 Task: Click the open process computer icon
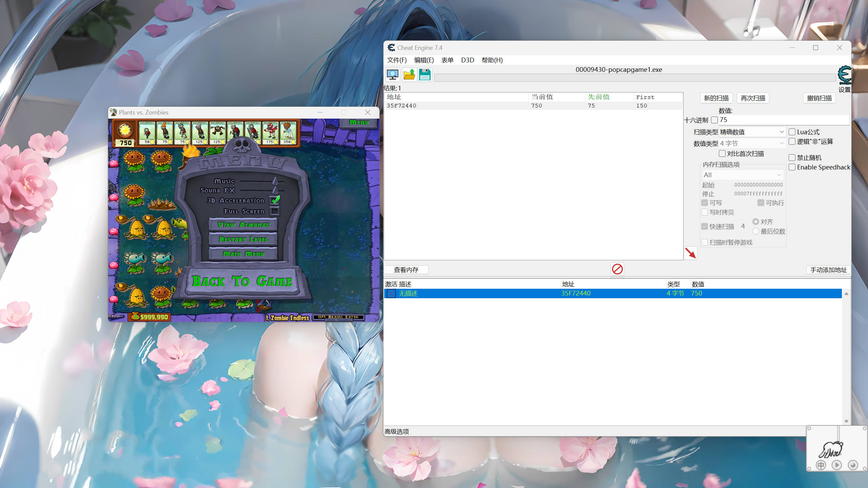pos(393,75)
